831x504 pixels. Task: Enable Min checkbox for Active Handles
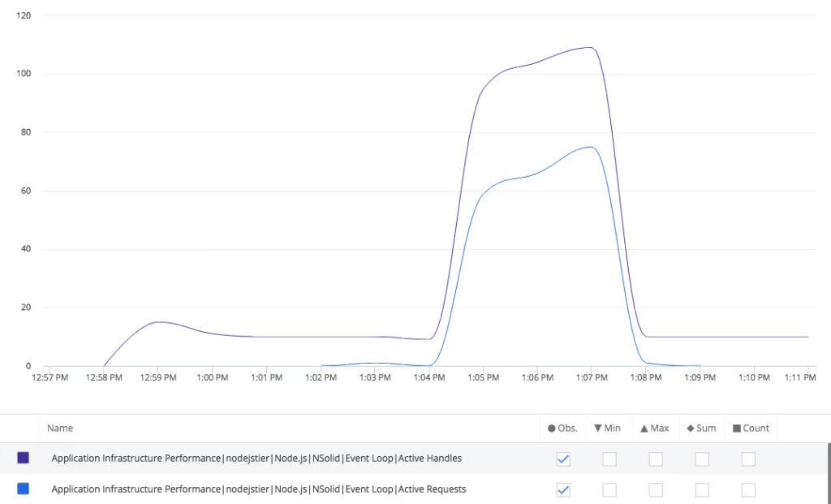pyautogui.click(x=609, y=459)
